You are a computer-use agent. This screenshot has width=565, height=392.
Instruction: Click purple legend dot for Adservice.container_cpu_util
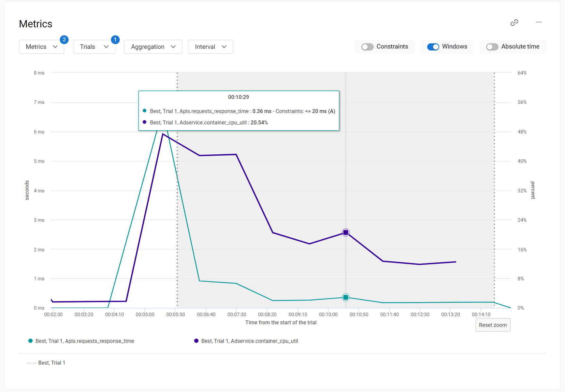[196, 341]
